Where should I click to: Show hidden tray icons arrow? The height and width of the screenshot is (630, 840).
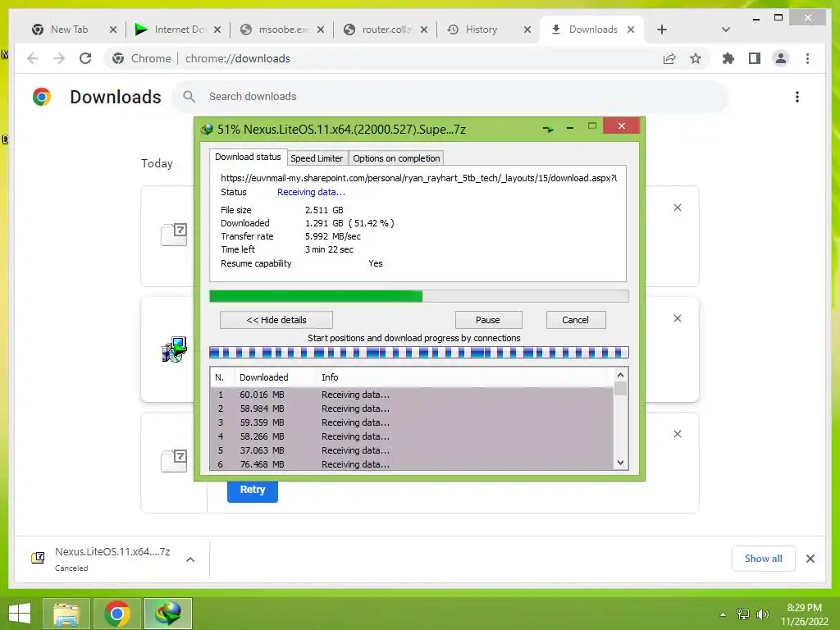(x=723, y=614)
